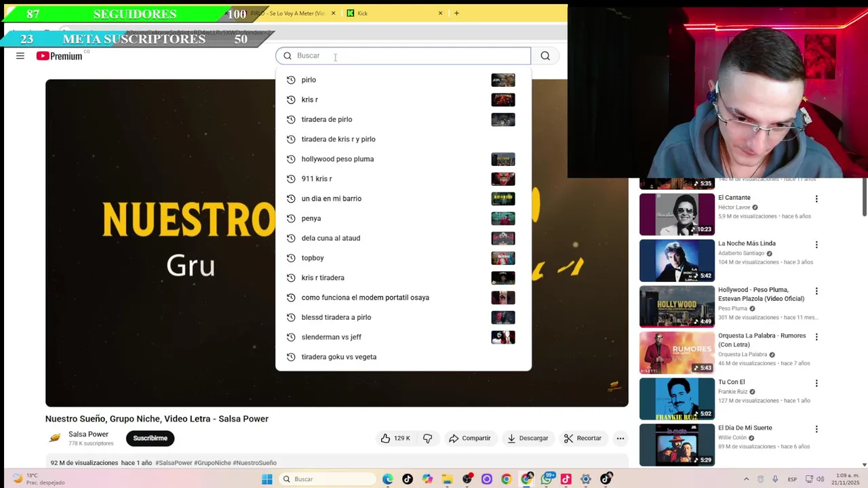Select 'slenderman vs jeff' suggestion
Image resolution: width=868 pixels, height=488 pixels.
pos(403,337)
